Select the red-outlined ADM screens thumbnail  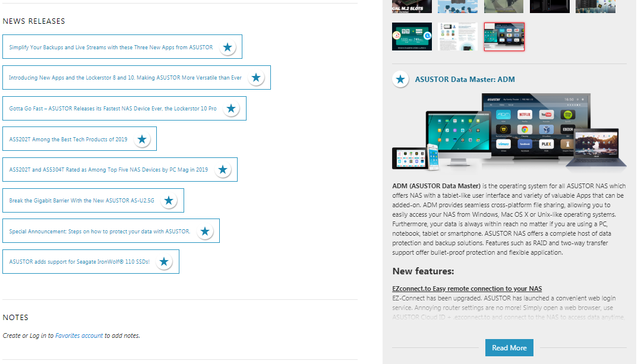click(x=504, y=37)
